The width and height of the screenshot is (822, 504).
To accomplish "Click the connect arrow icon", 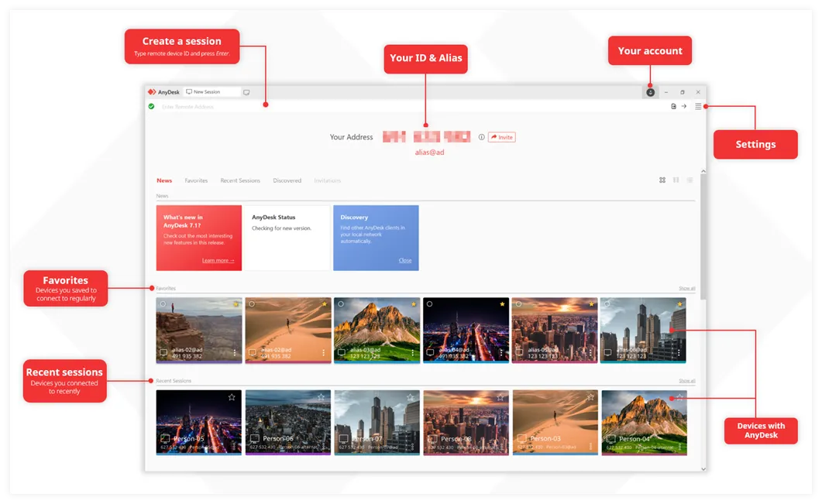I will point(683,106).
